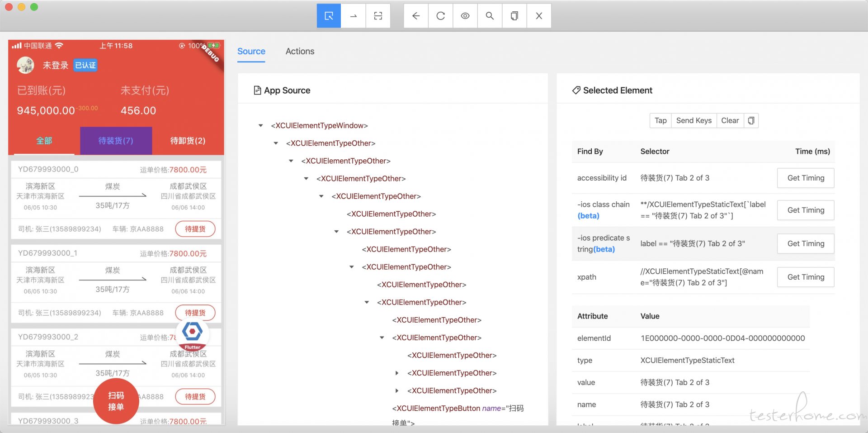Expand the last collapsed XCUIElementTypeOther node

(397, 390)
